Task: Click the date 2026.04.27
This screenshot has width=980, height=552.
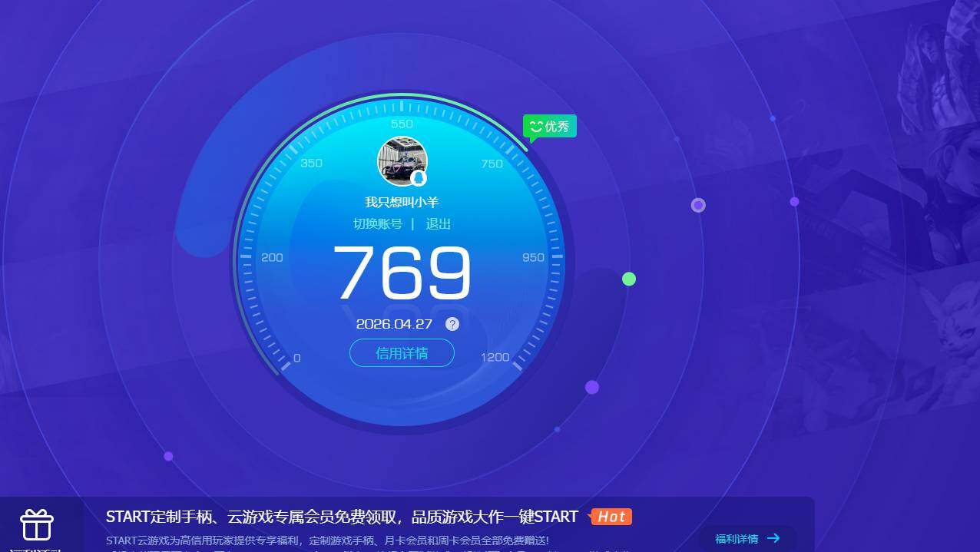Action: click(394, 324)
